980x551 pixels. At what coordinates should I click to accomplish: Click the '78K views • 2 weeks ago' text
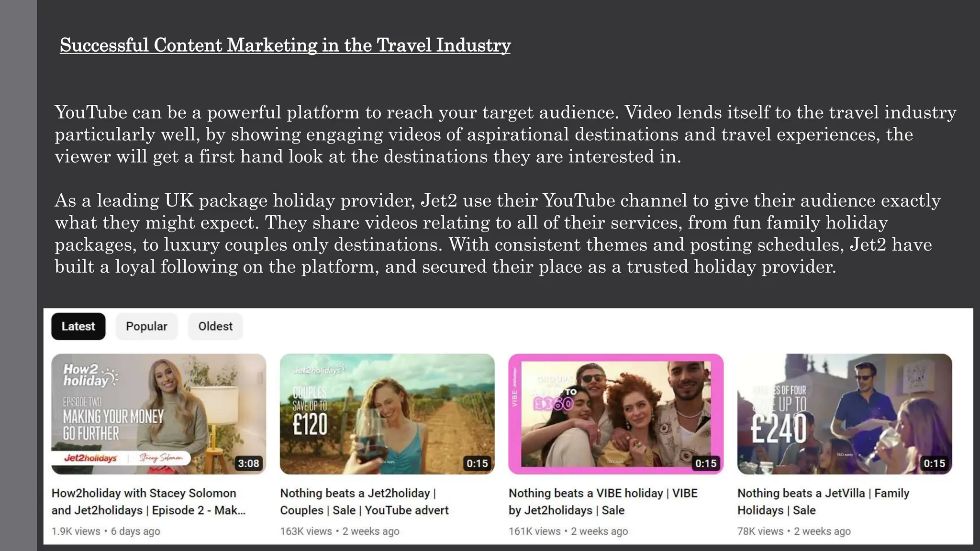coord(794,531)
